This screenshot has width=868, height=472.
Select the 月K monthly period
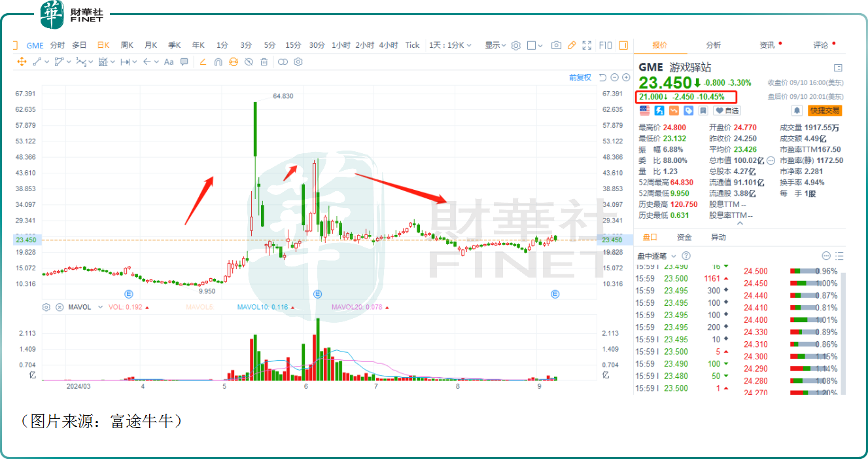click(x=150, y=45)
